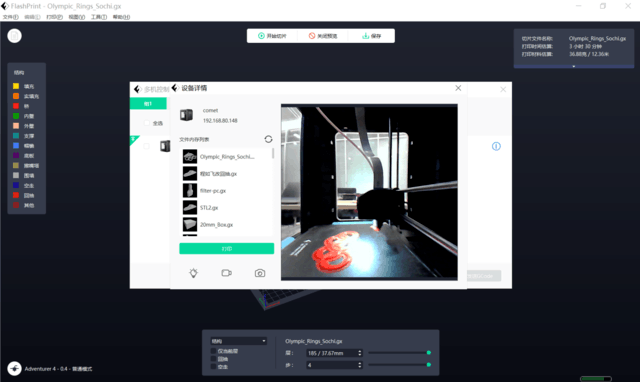
Task: Take a snapshot with camera icon
Action: pos(260,273)
